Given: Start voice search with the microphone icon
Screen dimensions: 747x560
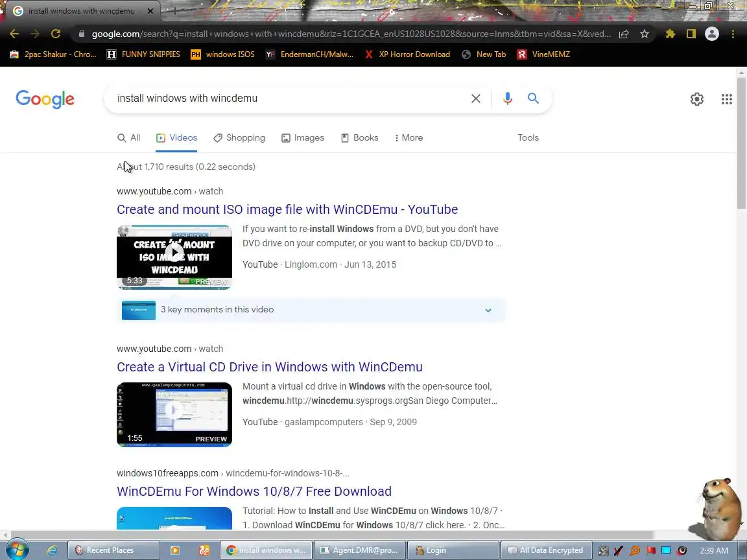Looking at the screenshot, I should [x=507, y=99].
